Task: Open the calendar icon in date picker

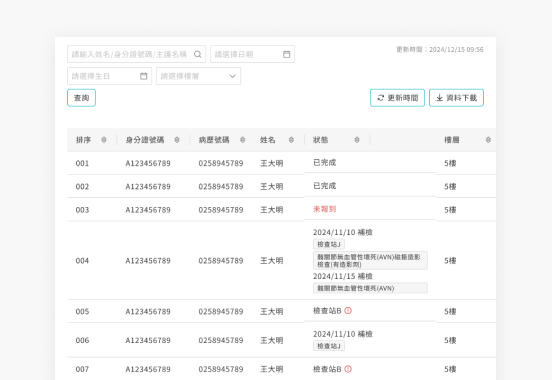Action: [x=287, y=54]
